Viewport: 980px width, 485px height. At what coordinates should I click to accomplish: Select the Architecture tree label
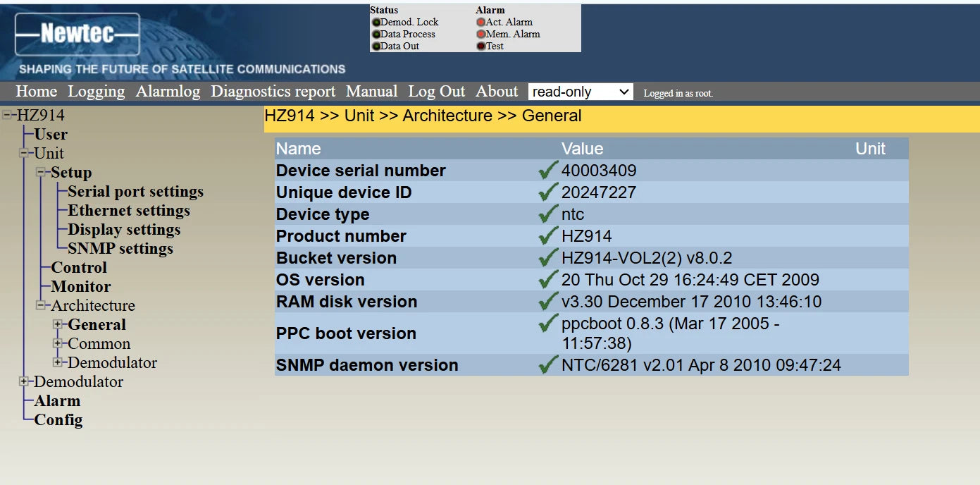[x=93, y=305]
